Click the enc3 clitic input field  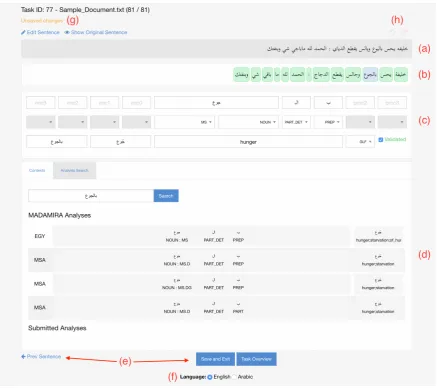[x=41, y=103]
